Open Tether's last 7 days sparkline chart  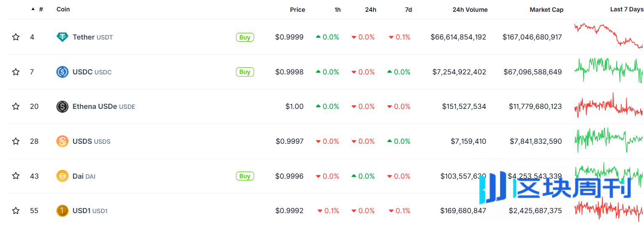[608, 36]
